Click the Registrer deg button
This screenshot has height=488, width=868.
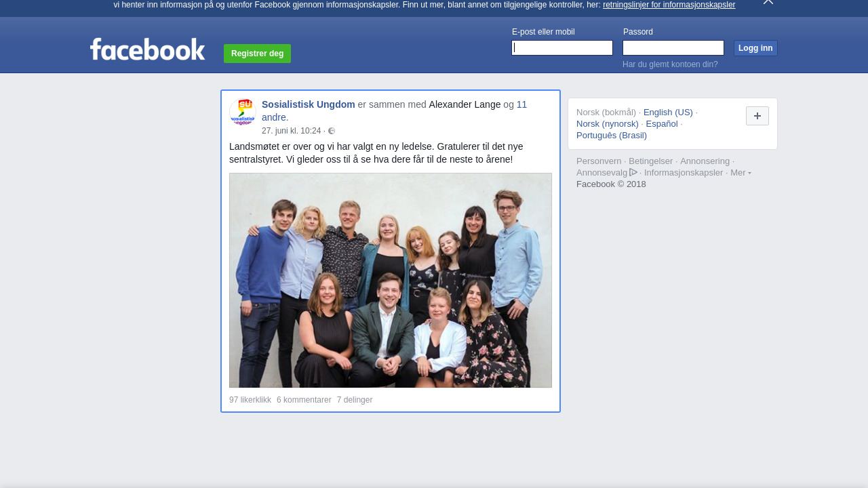click(x=257, y=54)
